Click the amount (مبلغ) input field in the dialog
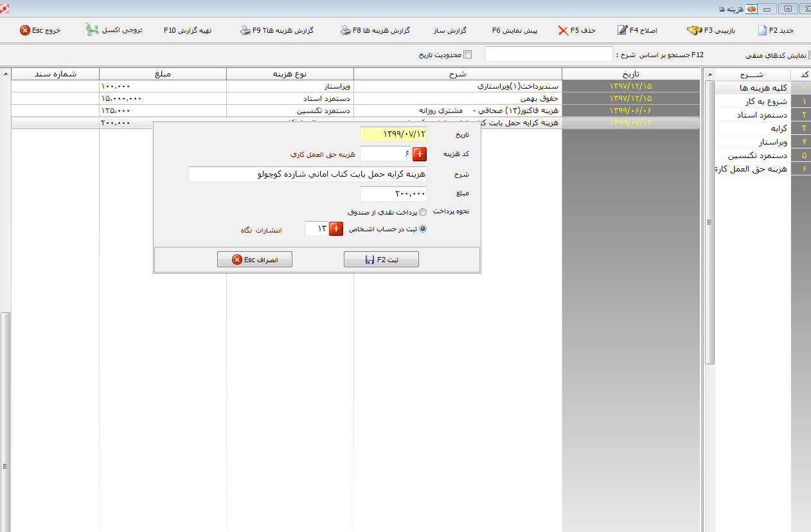The image size is (811, 532). 393,194
